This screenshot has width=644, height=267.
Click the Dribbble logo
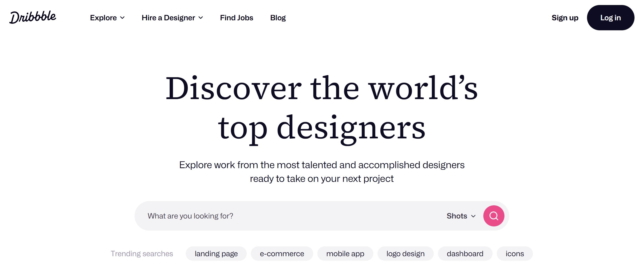pos(33,17)
